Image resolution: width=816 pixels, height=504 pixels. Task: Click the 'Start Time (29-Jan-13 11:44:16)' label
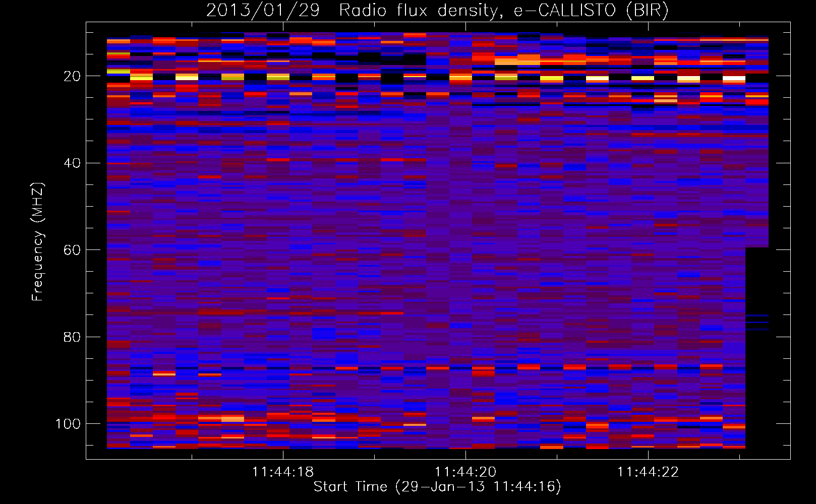(437, 487)
